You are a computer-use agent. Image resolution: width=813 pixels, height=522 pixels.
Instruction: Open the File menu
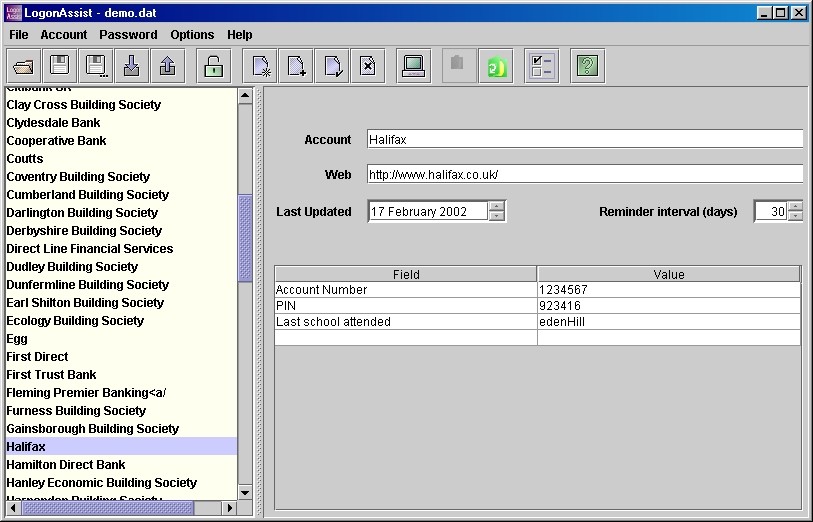pyautogui.click(x=19, y=35)
